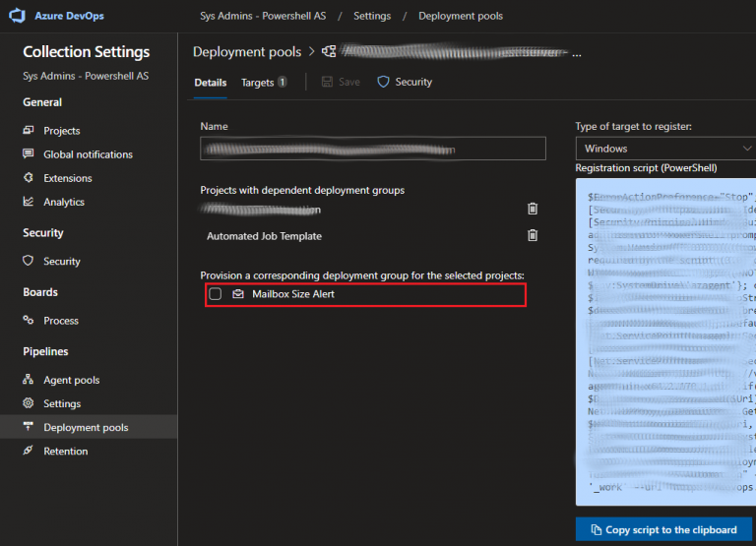The height and width of the screenshot is (546, 756).
Task: Click the Agent pools icon
Action: 29,380
